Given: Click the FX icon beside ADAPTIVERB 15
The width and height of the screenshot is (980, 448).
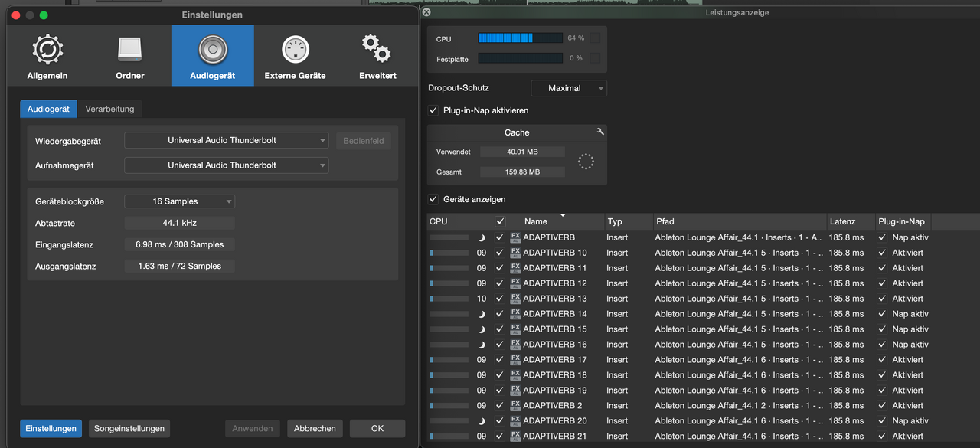Looking at the screenshot, I should coord(515,329).
